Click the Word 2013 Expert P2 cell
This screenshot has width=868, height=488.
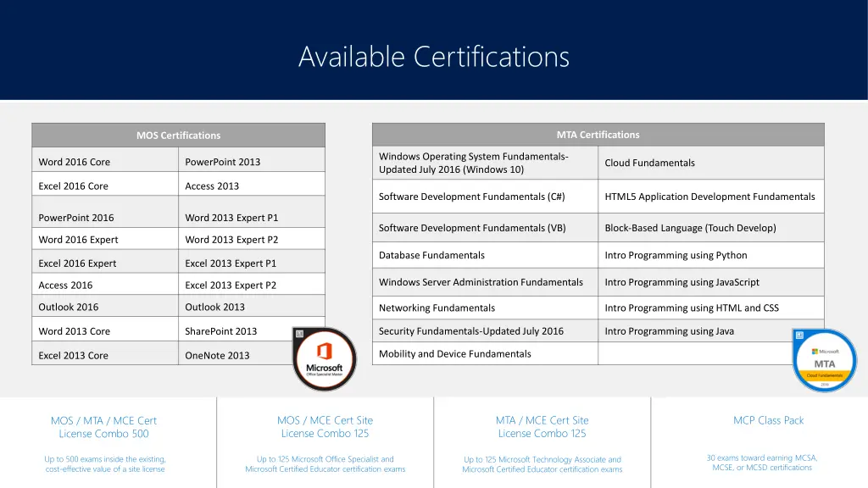point(251,239)
